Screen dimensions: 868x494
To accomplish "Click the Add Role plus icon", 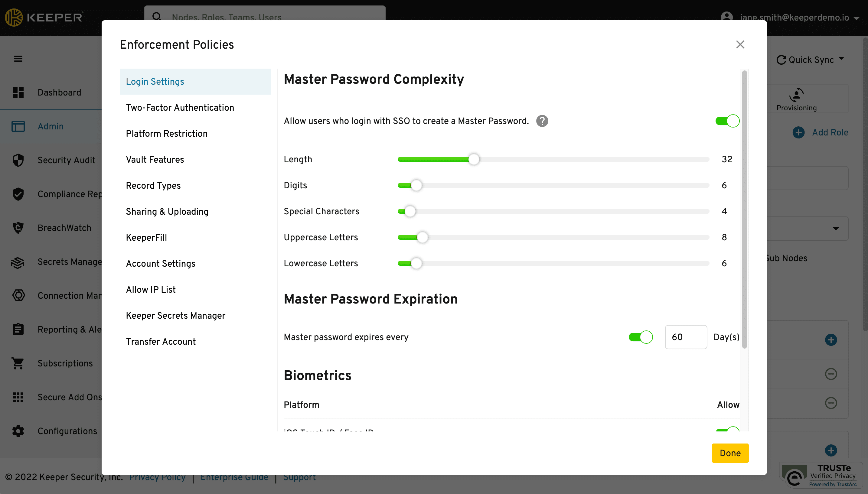I will click(798, 132).
